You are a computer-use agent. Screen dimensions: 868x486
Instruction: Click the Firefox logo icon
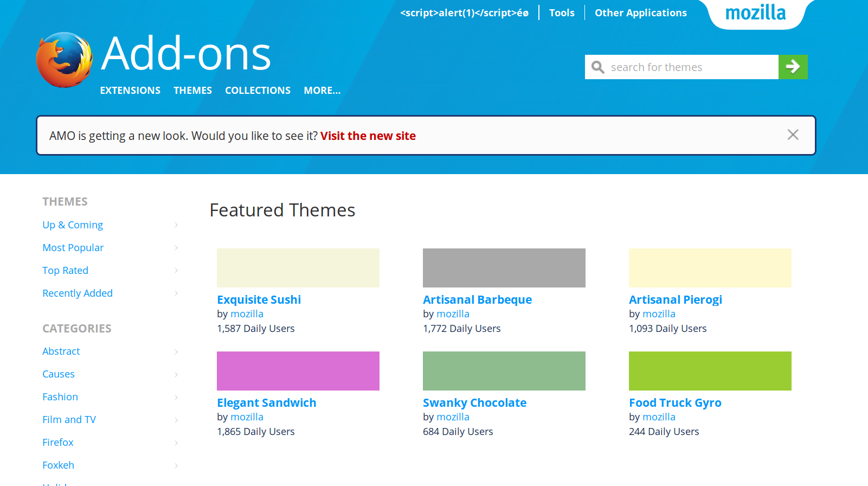tap(64, 60)
